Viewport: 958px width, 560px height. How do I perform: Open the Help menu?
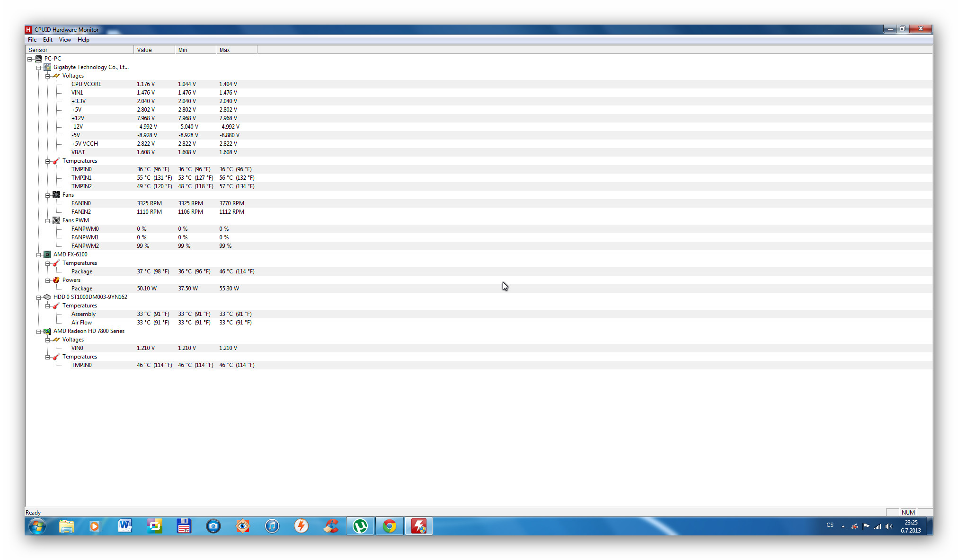pos(83,40)
